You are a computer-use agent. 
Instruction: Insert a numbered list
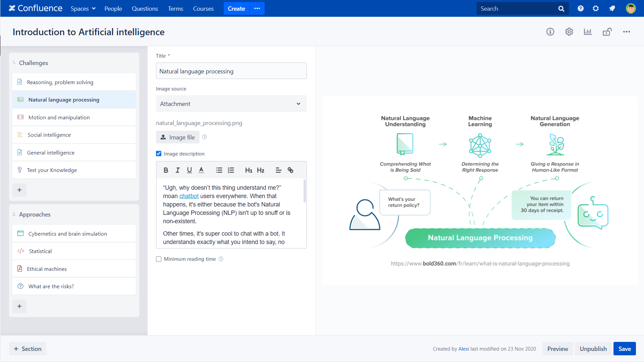[231, 170]
